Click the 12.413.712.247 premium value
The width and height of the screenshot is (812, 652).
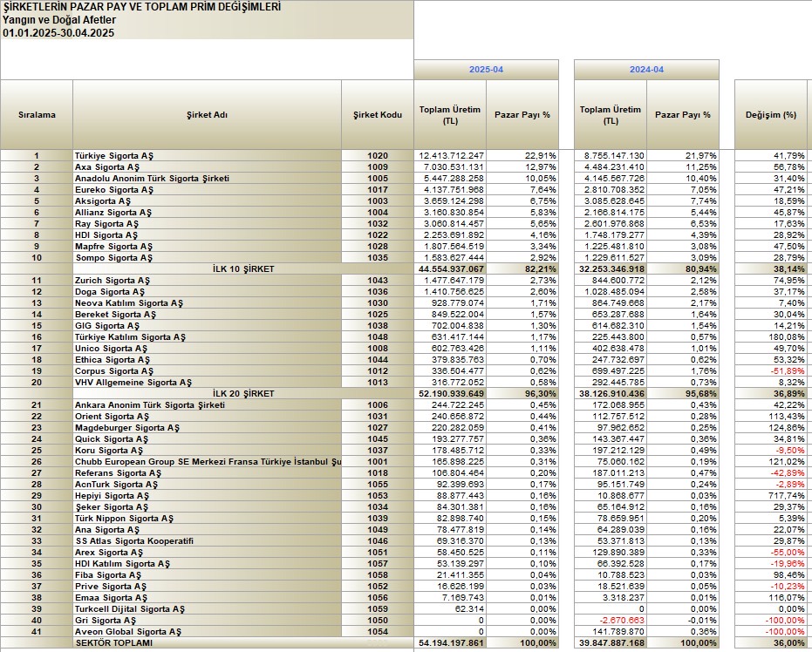tap(451, 156)
